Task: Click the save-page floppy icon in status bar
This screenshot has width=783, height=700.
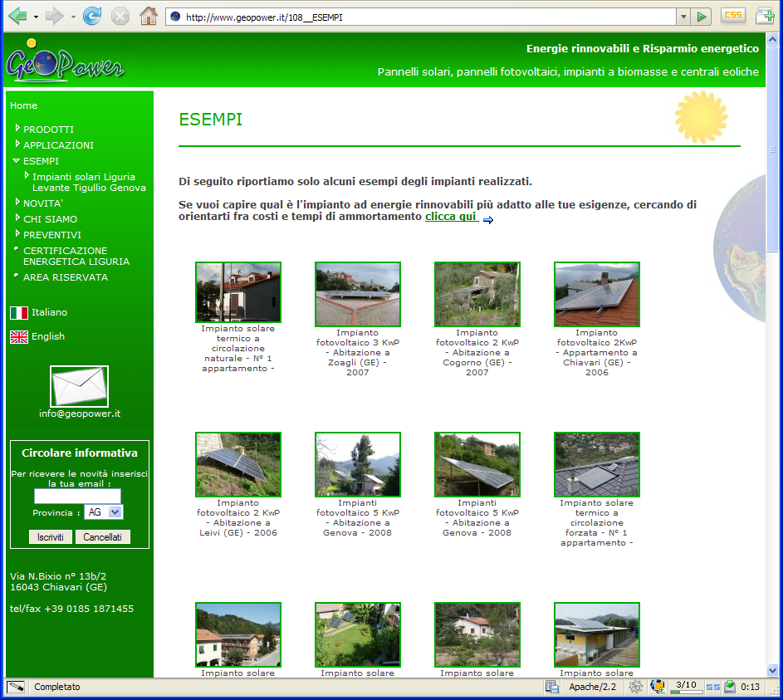Action: 552,687
